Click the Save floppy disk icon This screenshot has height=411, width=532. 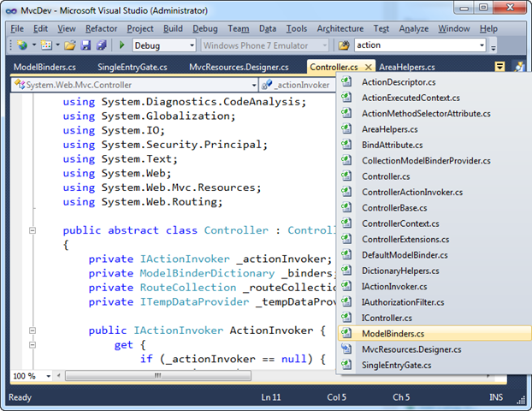86,45
